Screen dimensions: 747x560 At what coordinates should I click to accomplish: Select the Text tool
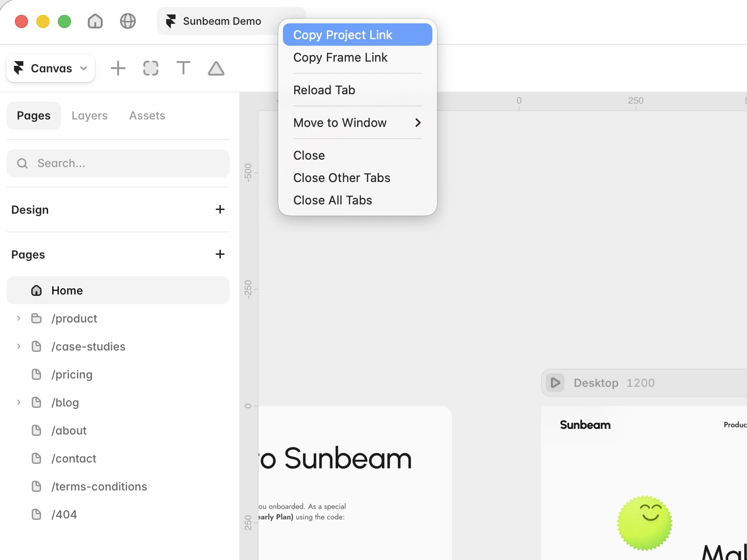[183, 68]
